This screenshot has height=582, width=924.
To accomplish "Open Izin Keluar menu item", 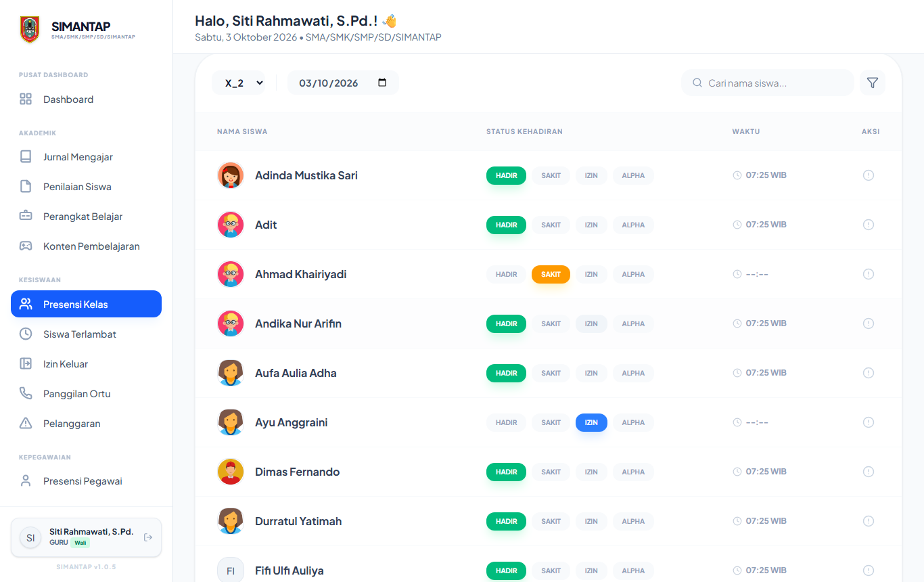I will 86,364.
